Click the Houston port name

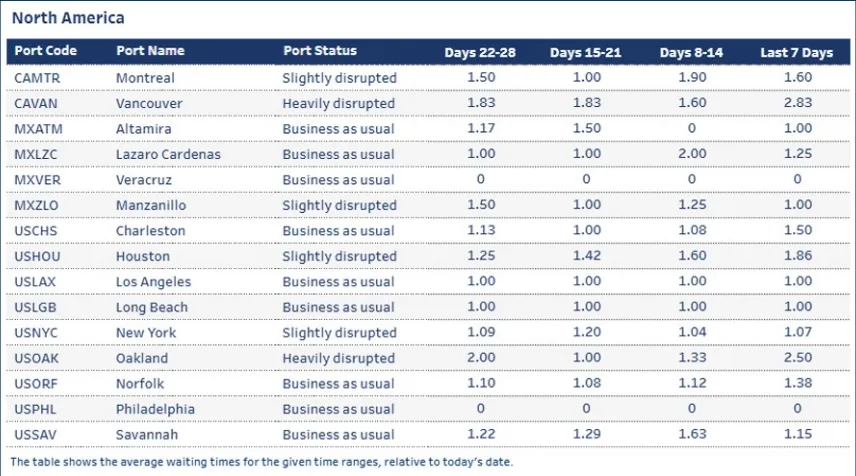point(143,256)
